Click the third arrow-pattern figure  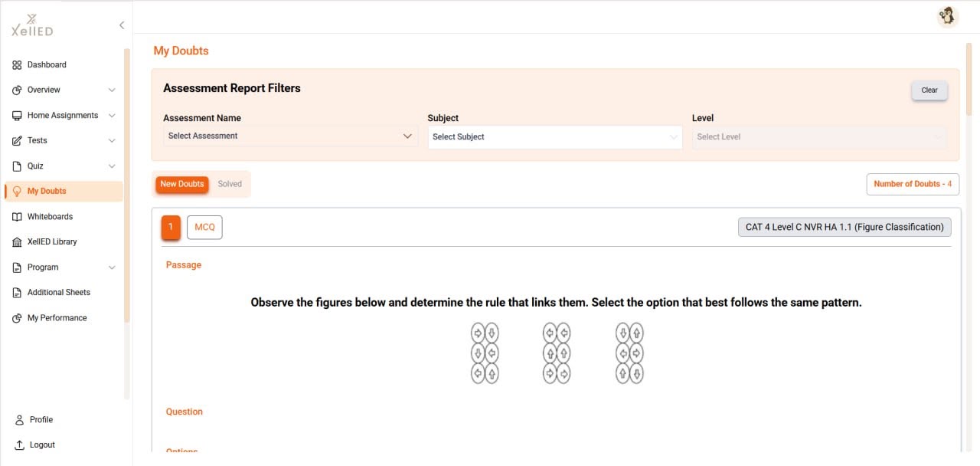click(x=629, y=353)
